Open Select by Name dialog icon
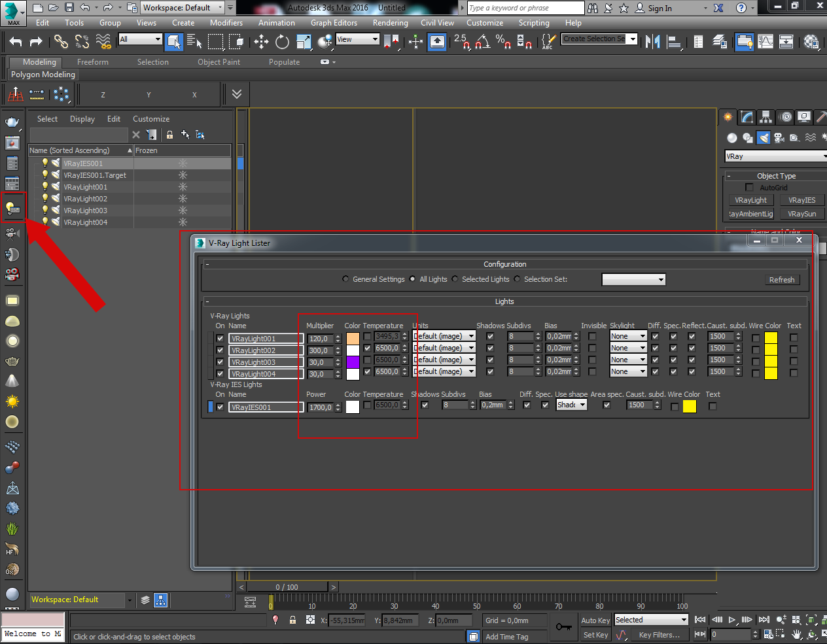This screenshot has height=644, width=827. (x=194, y=42)
